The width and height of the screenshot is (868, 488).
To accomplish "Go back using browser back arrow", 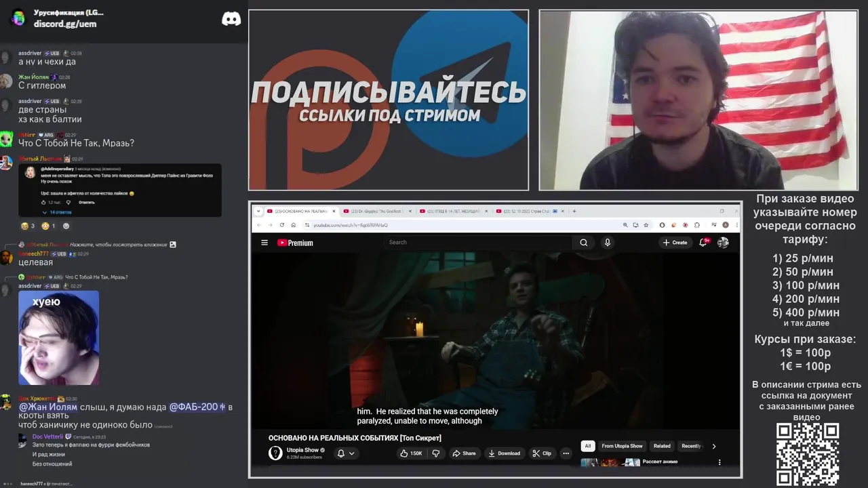I will pos(259,225).
